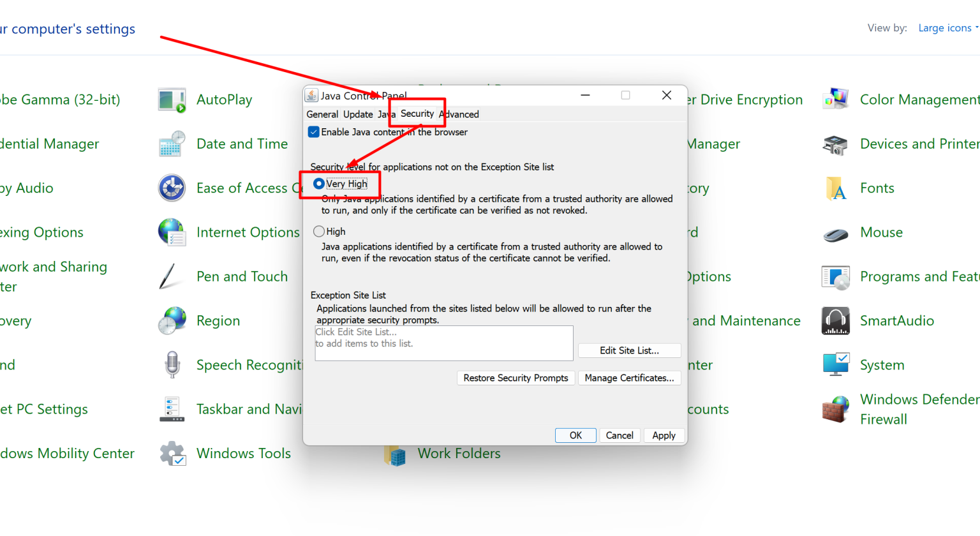Open Internet Options
Image resolution: width=980 pixels, height=536 pixels.
pos(248,232)
